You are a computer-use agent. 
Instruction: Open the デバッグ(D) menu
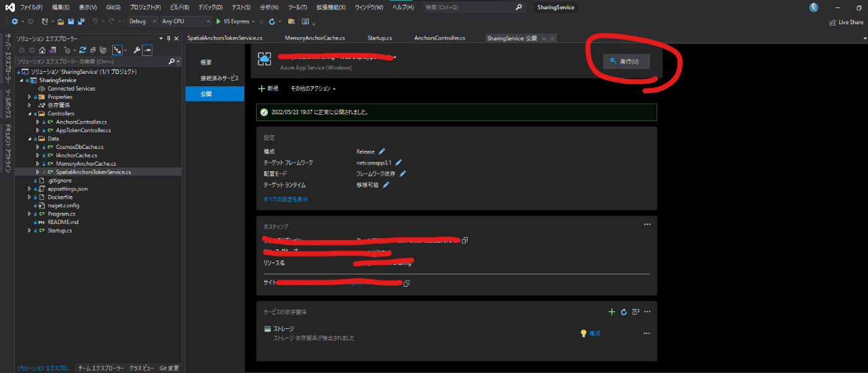(x=211, y=7)
